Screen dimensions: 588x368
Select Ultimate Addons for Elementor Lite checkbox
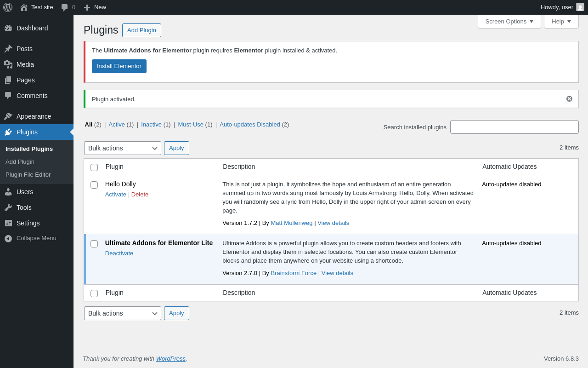click(94, 244)
